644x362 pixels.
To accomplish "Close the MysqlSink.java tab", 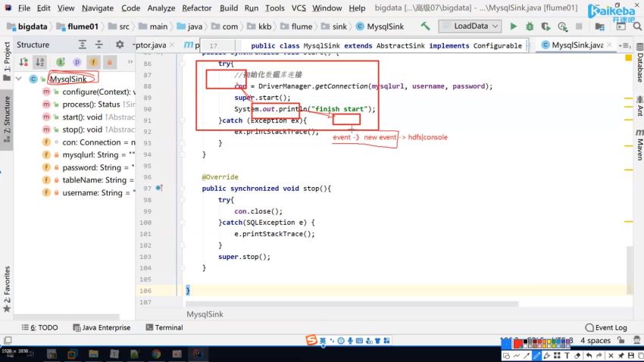I will 609,45.
